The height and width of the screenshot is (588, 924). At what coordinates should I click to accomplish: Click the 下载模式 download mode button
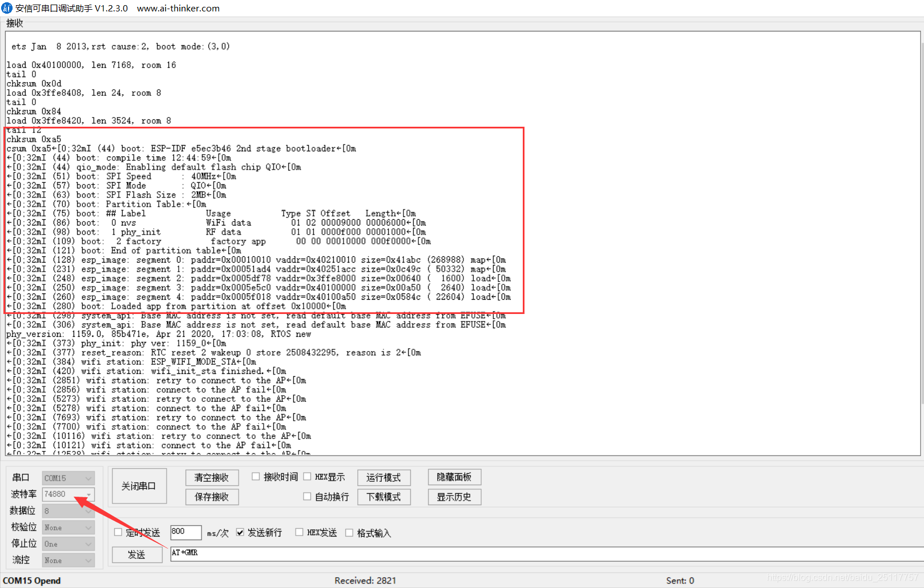pyautogui.click(x=384, y=497)
